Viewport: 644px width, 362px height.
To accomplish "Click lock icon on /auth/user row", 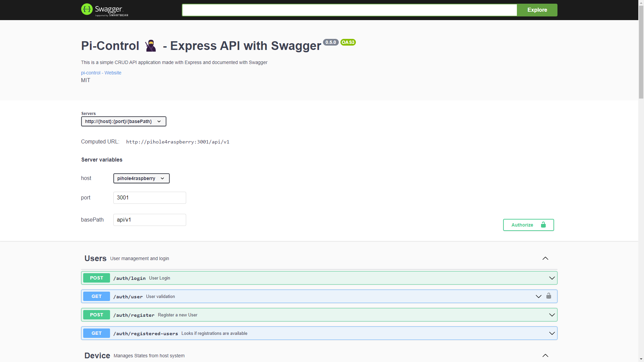I will (549, 296).
